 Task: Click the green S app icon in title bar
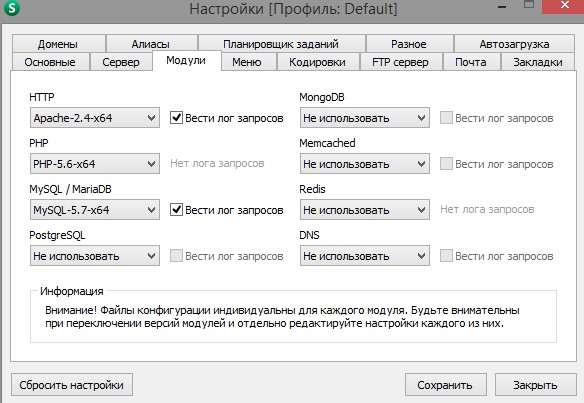12,7
